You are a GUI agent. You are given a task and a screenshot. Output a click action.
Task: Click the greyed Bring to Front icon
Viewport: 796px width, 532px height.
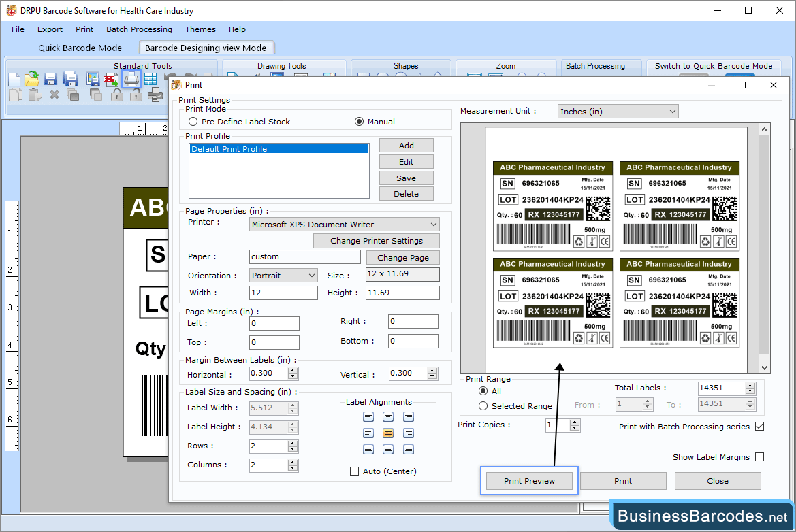click(x=73, y=95)
